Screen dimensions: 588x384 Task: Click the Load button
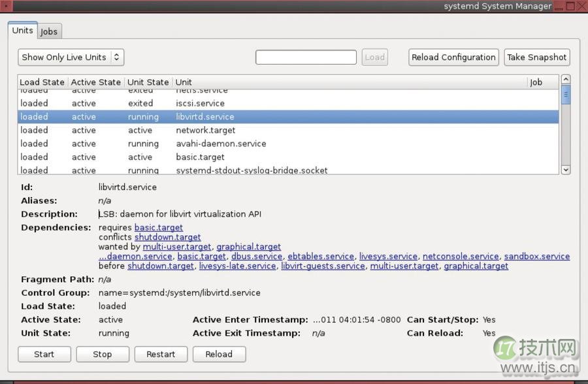pyautogui.click(x=374, y=57)
